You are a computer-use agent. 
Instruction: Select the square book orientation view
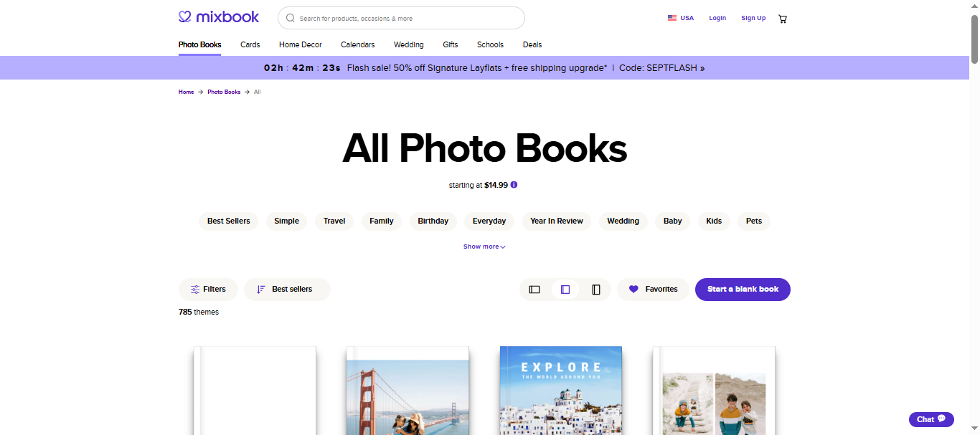click(x=565, y=290)
